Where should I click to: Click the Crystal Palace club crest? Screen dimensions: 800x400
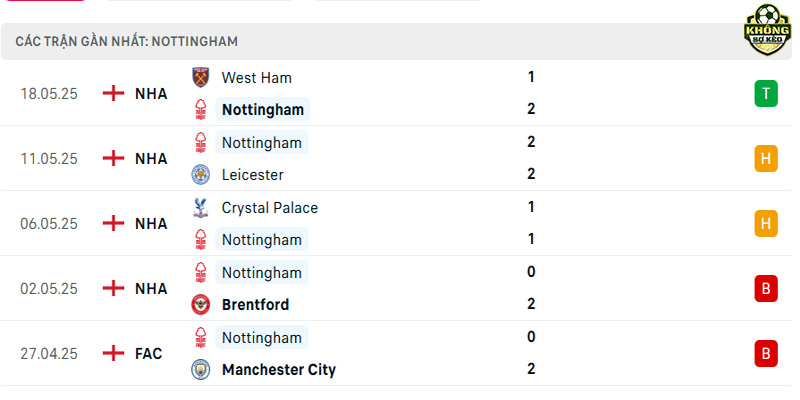click(201, 208)
